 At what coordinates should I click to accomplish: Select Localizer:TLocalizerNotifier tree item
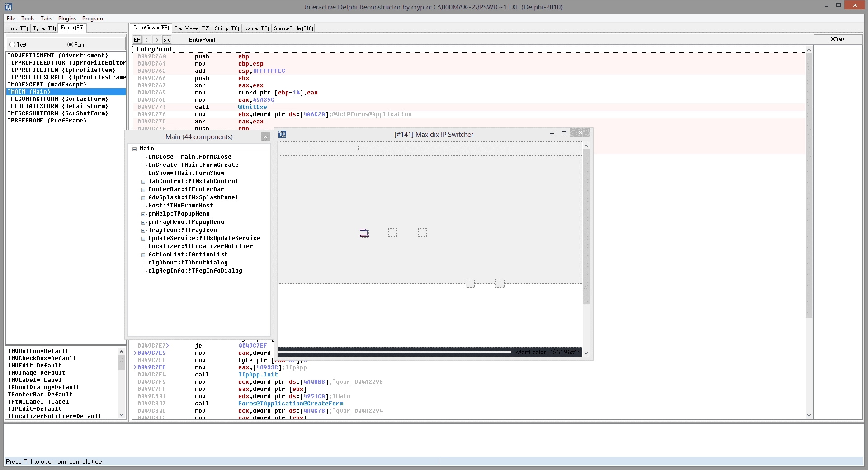[200, 246]
